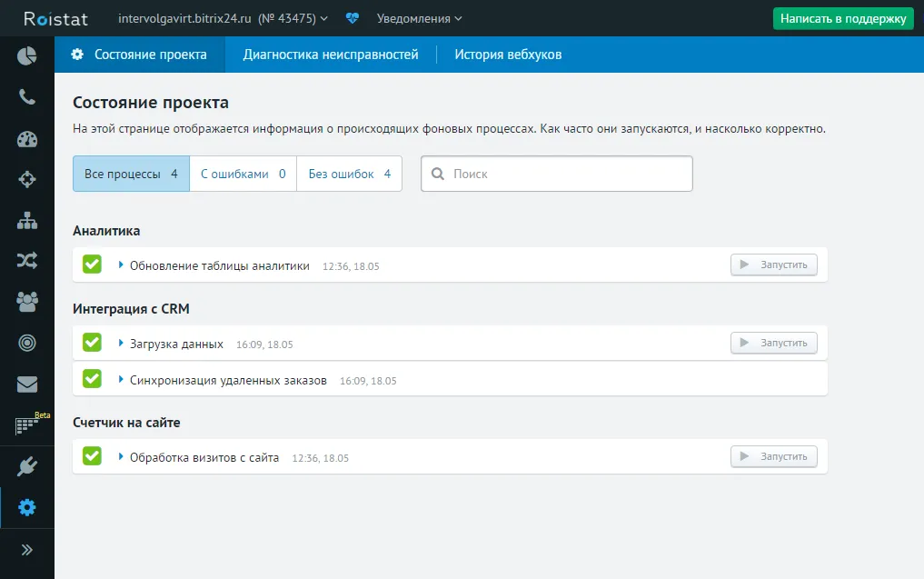Open the people group sidebar icon
The width and height of the screenshot is (924, 579).
pos(26,301)
